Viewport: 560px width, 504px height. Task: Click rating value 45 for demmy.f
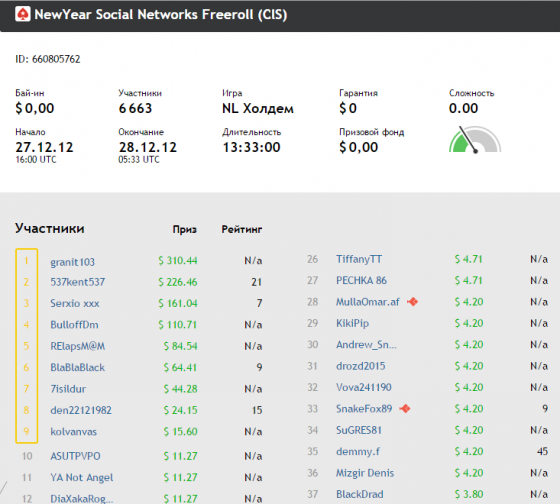(x=542, y=451)
